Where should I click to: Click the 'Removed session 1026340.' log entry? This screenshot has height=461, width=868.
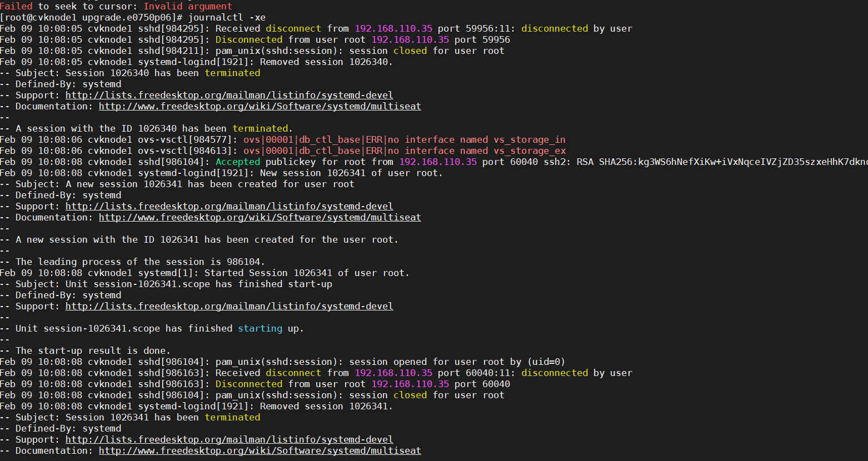[x=326, y=62]
